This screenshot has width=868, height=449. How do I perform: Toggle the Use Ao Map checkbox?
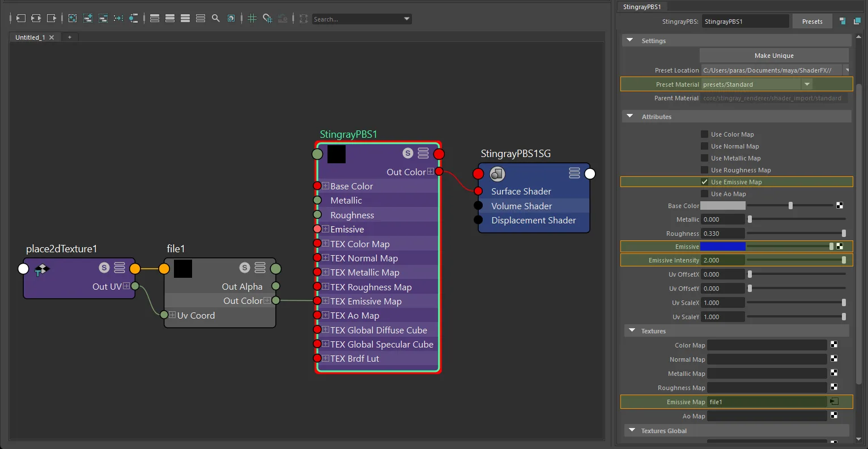coord(704,194)
